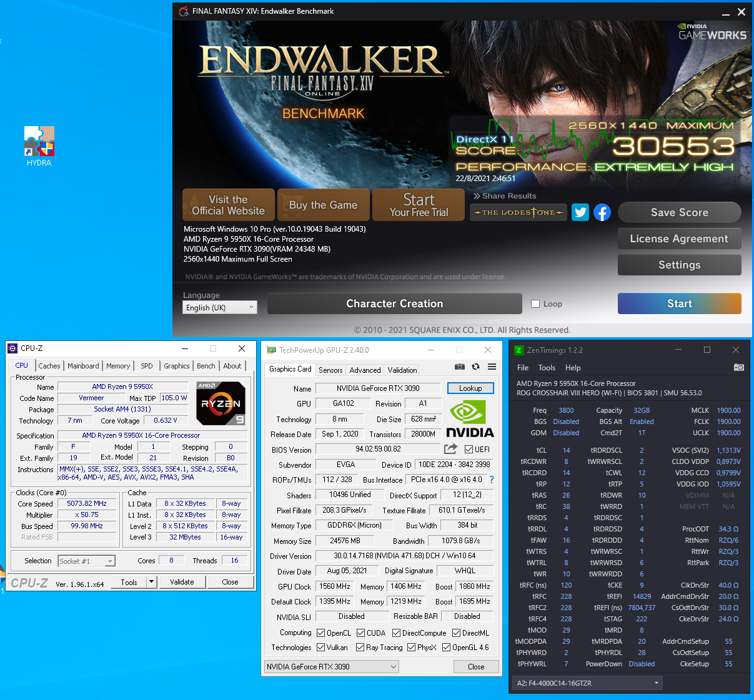Test the PCIe bus interface via the question mark
The image size is (754, 700).
pos(492,480)
